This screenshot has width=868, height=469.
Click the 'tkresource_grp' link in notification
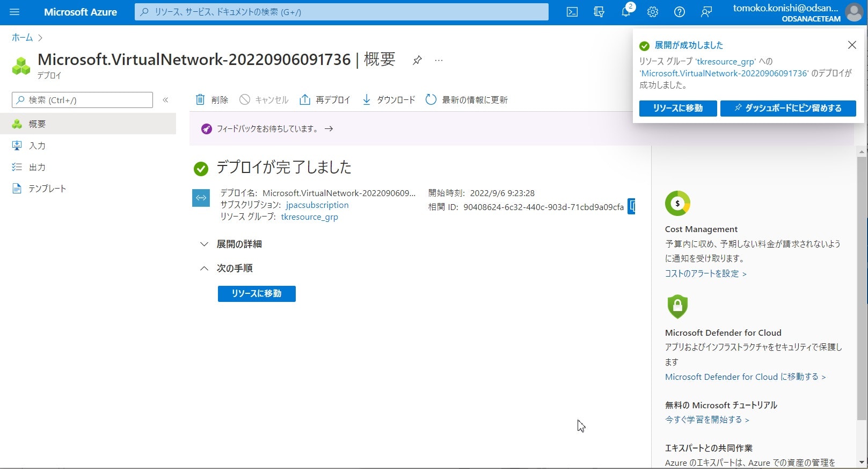click(726, 61)
